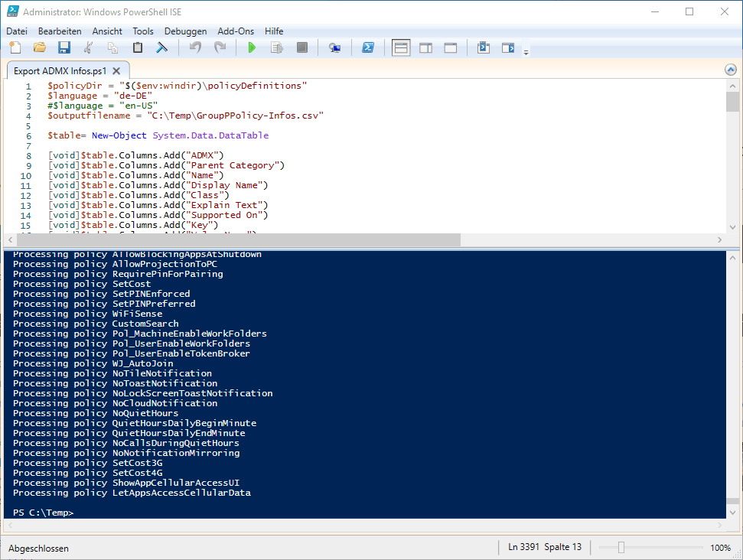Click the Save script floppy disk icon
Screen dimensions: 743x560
click(64, 48)
